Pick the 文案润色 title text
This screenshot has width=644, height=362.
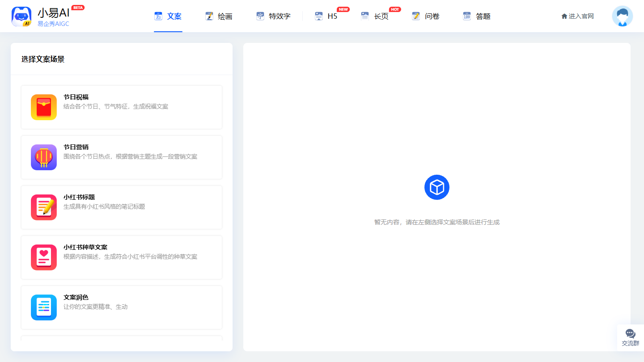click(x=76, y=297)
